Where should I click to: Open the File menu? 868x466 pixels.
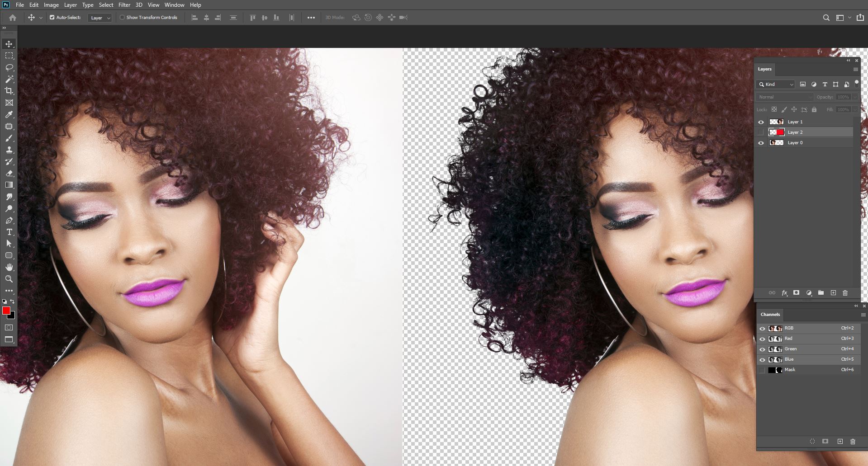pyautogui.click(x=20, y=5)
